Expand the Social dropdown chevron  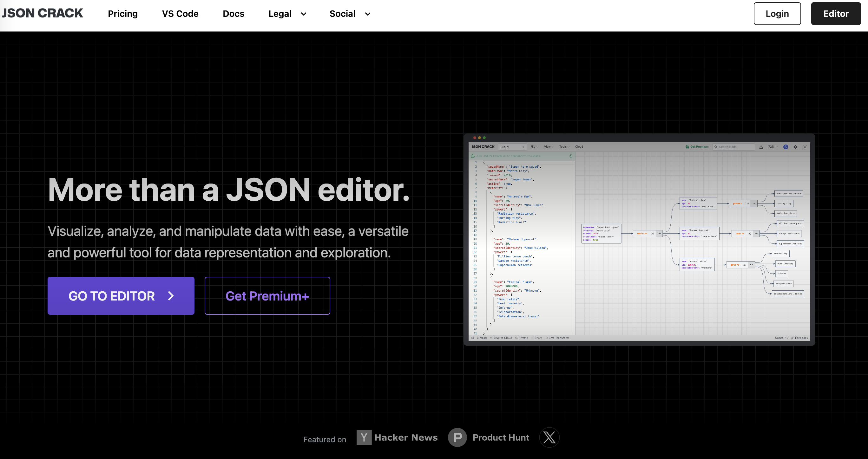click(368, 14)
